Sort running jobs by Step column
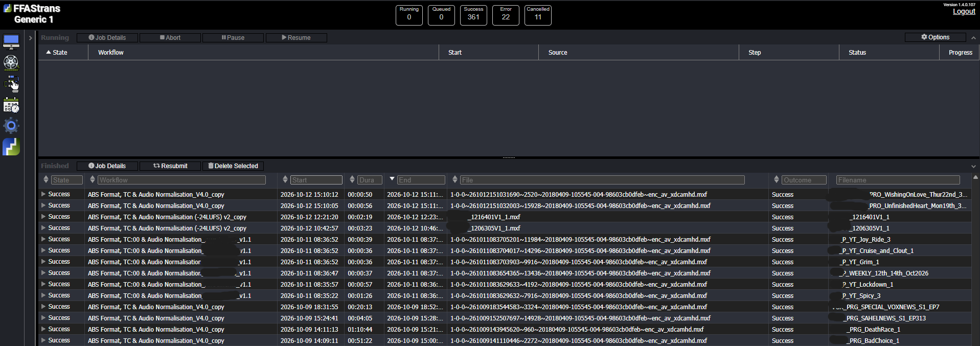980x346 pixels. coord(789,53)
